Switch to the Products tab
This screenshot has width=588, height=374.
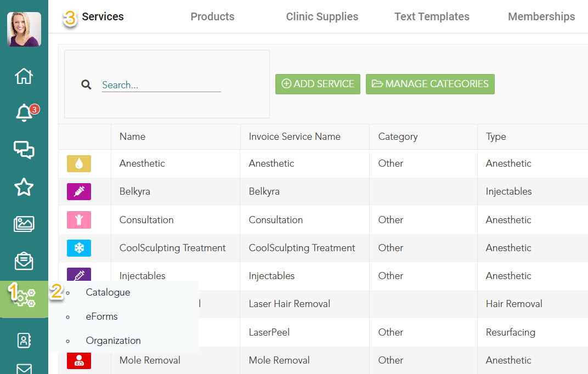point(212,17)
